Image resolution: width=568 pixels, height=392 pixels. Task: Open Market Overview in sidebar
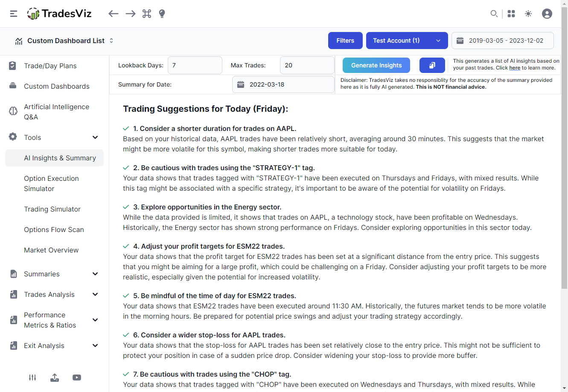(x=51, y=250)
